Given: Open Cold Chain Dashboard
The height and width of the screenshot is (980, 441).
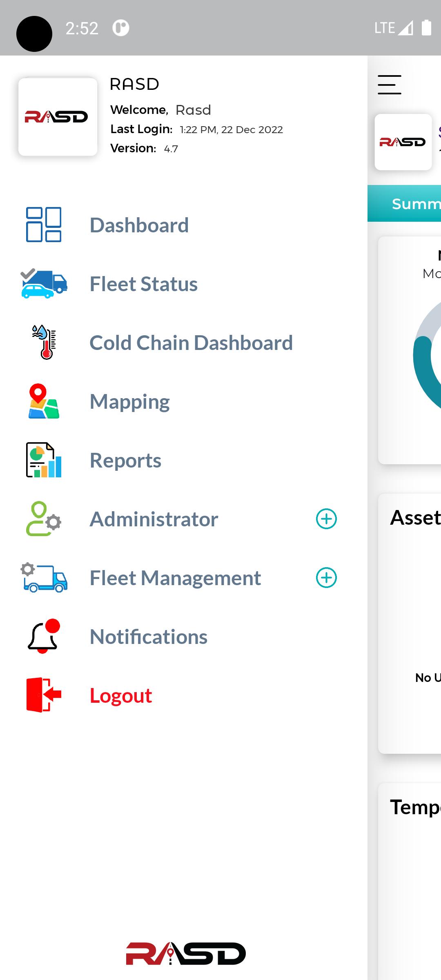Looking at the screenshot, I should tap(191, 343).
